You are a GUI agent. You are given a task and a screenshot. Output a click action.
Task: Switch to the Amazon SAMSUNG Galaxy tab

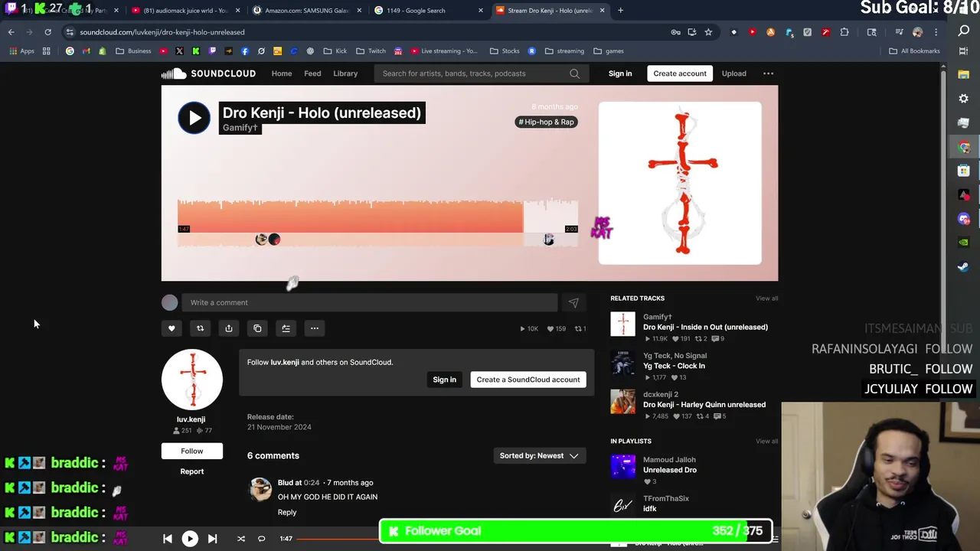tap(306, 11)
